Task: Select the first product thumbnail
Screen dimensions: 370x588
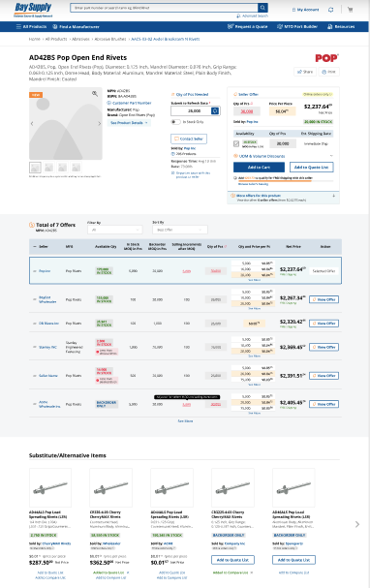Action: point(35,168)
